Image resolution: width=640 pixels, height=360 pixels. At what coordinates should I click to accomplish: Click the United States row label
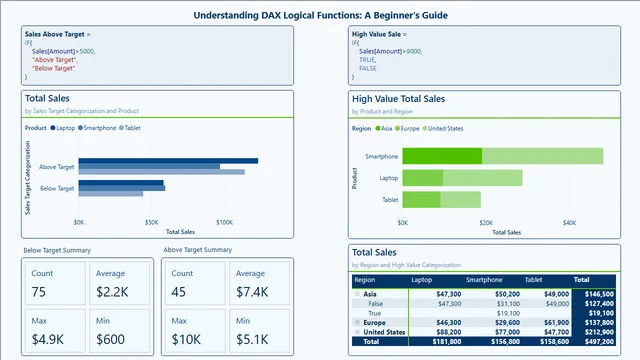[x=384, y=332]
